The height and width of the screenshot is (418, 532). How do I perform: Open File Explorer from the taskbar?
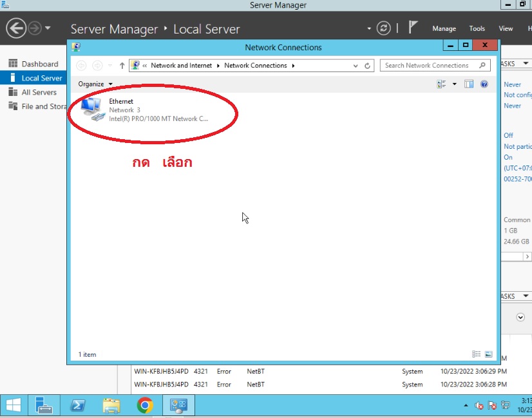point(111,405)
